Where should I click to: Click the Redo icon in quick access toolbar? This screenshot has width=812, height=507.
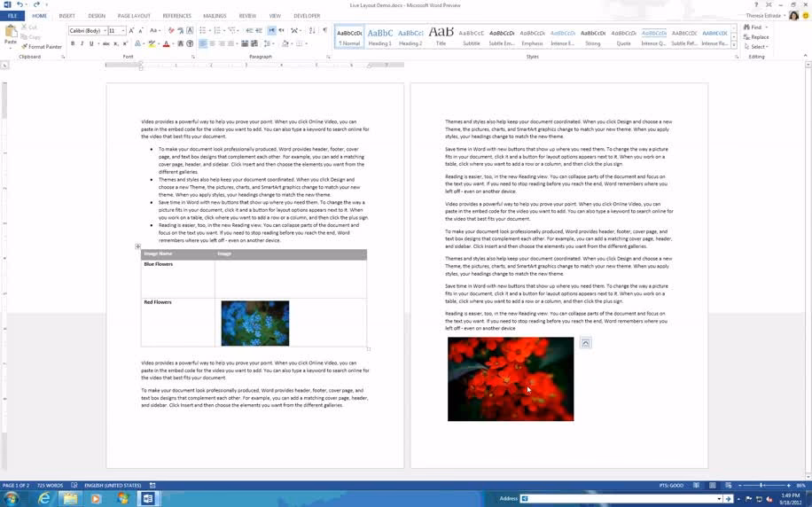coord(36,4)
